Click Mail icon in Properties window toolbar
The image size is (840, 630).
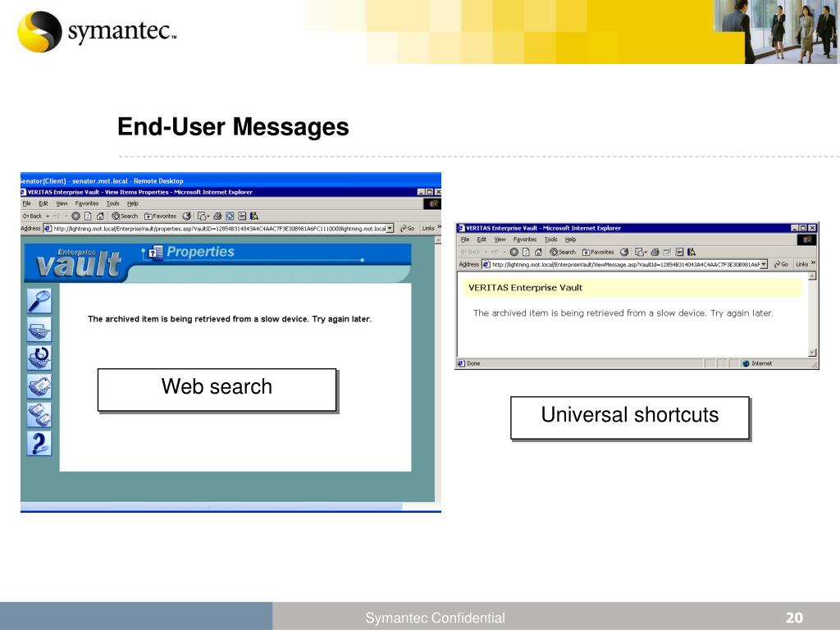tap(202, 216)
